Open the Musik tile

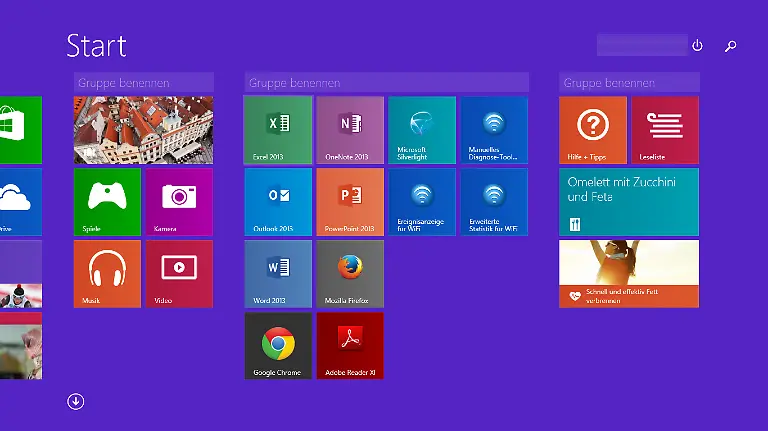point(107,274)
